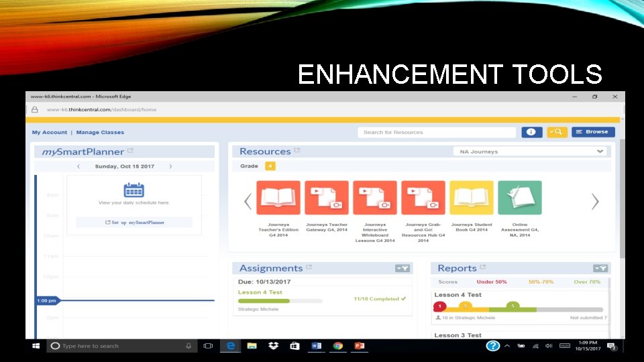Screen dimensions: 644x362
Task: Click the blue help question mark icon
Action: (492, 346)
